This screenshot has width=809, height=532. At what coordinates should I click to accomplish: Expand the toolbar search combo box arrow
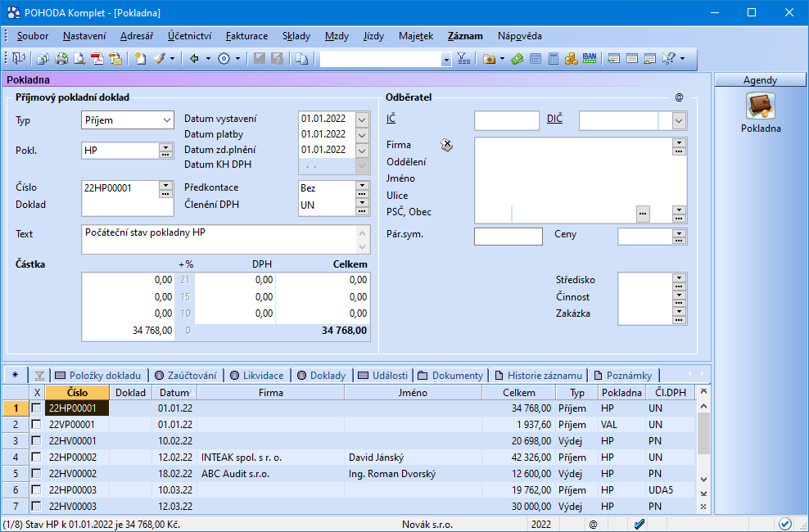click(447, 59)
